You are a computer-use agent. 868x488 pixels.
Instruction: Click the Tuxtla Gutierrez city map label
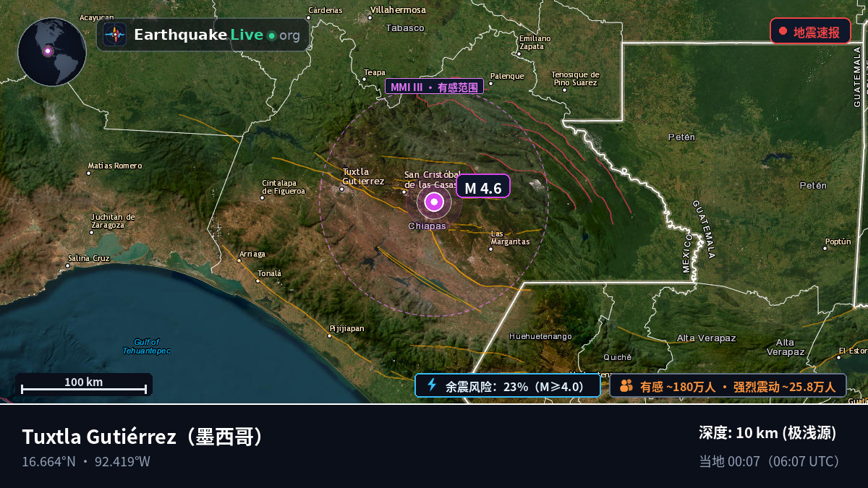coord(363,176)
